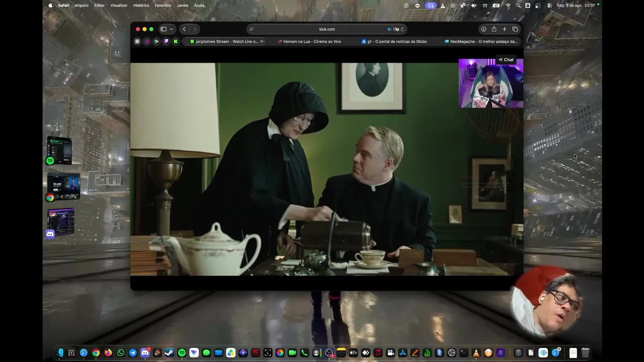Open the Safari app menu

63,6
